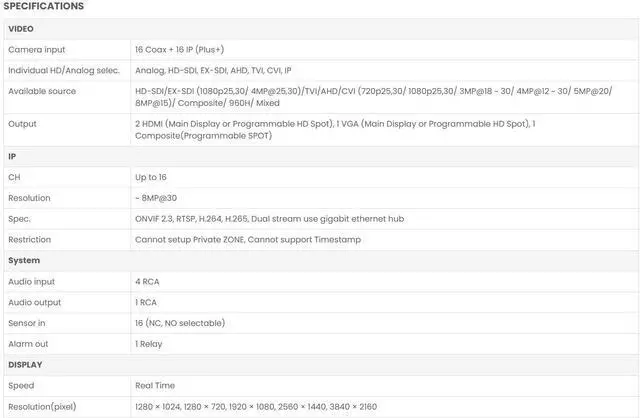The height and width of the screenshot is (418, 640).
Task: Click the "Up to 16" CH value
Action: [x=152, y=177]
